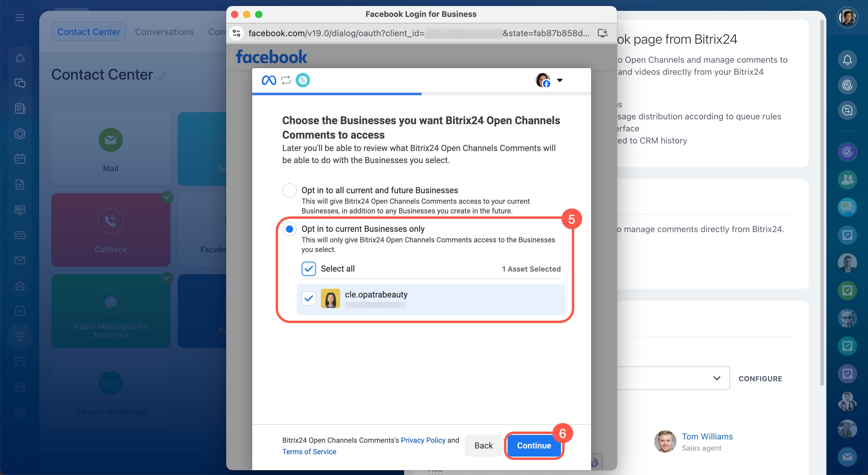The image size is (868, 475).
Task: Select Opt in to all Businesses radio
Action: tap(289, 190)
